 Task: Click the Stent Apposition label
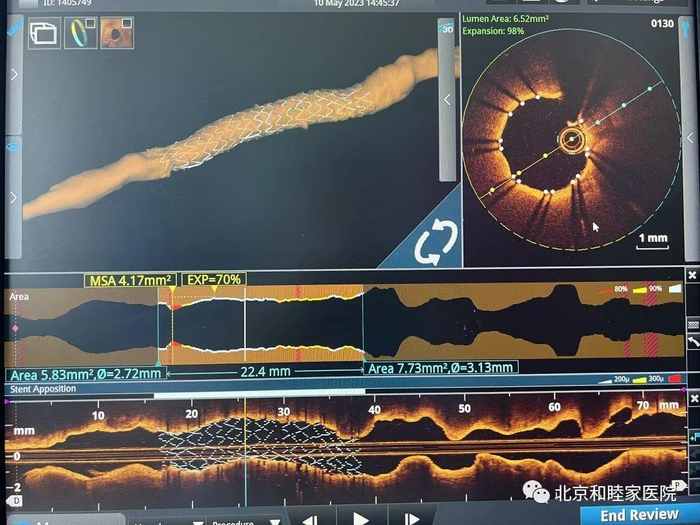(x=43, y=389)
